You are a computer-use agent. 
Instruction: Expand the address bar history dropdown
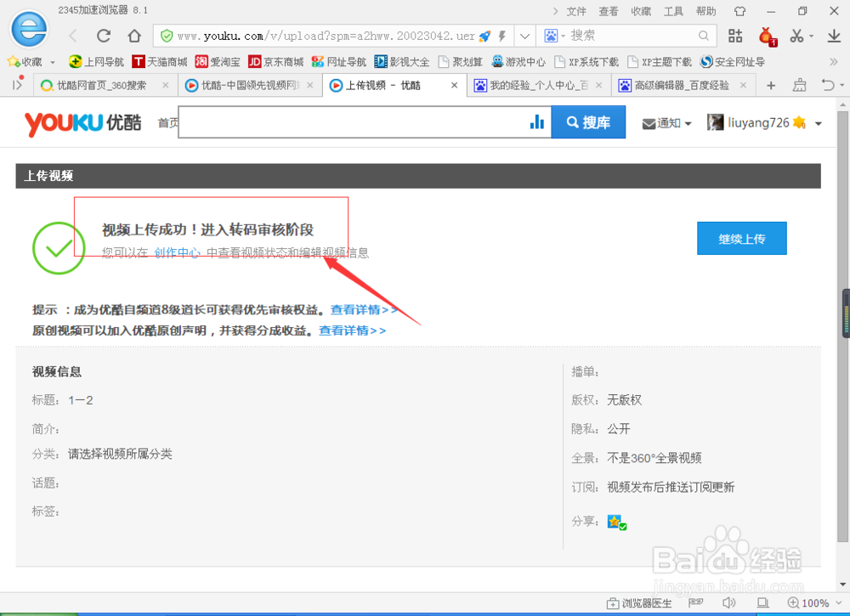524,37
